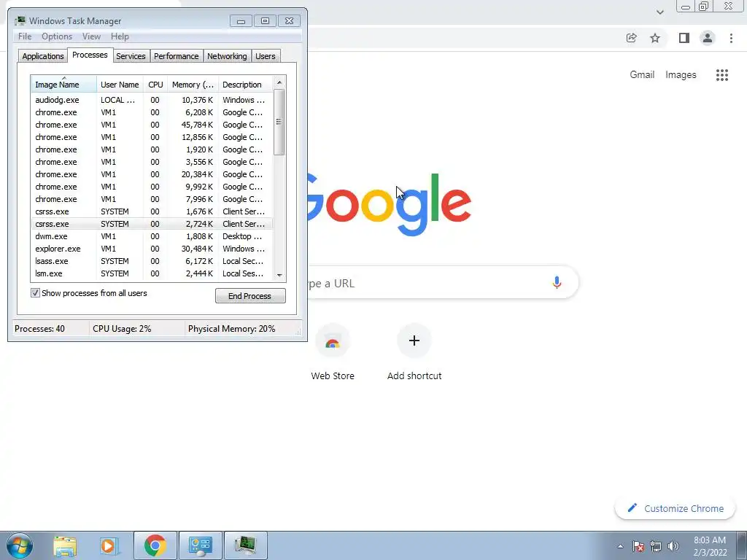Switch to the Services tab
Screen dimensions: 747x560
tap(131, 56)
